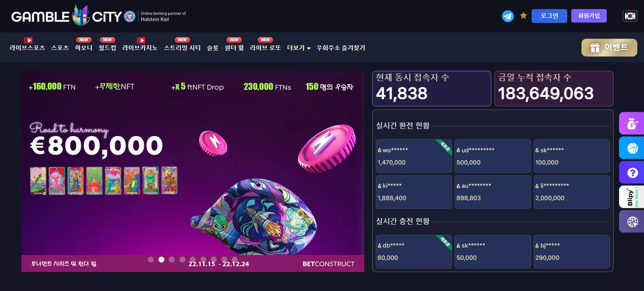644x291 pixels.
Task: Click the Road to harmony promo banner
Action: pyautogui.click(x=193, y=171)
